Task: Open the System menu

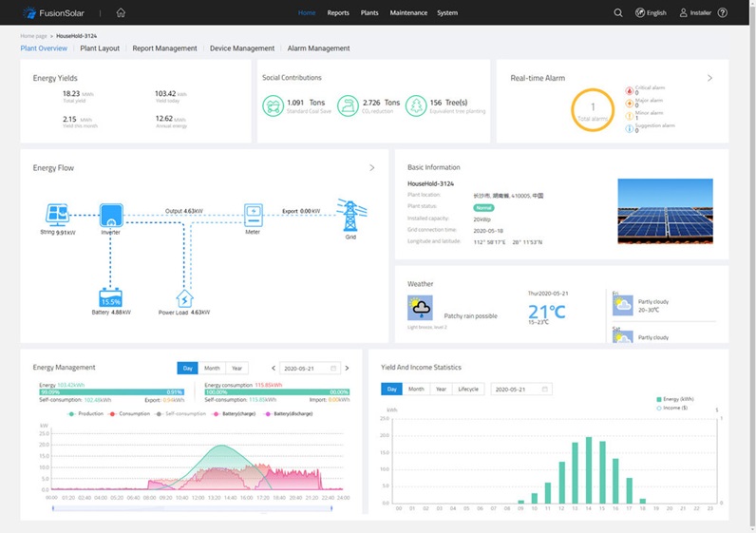Action: (x=447, y=13)
